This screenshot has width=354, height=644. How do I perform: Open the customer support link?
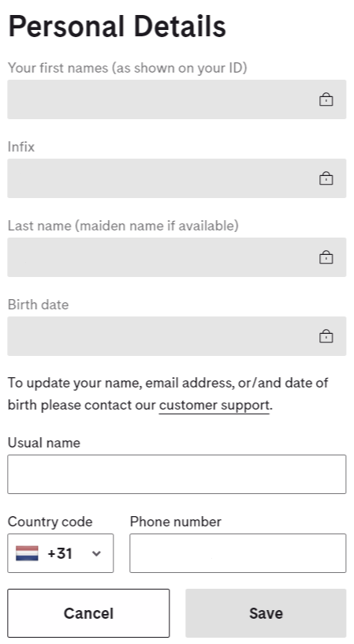coord(214,405)
